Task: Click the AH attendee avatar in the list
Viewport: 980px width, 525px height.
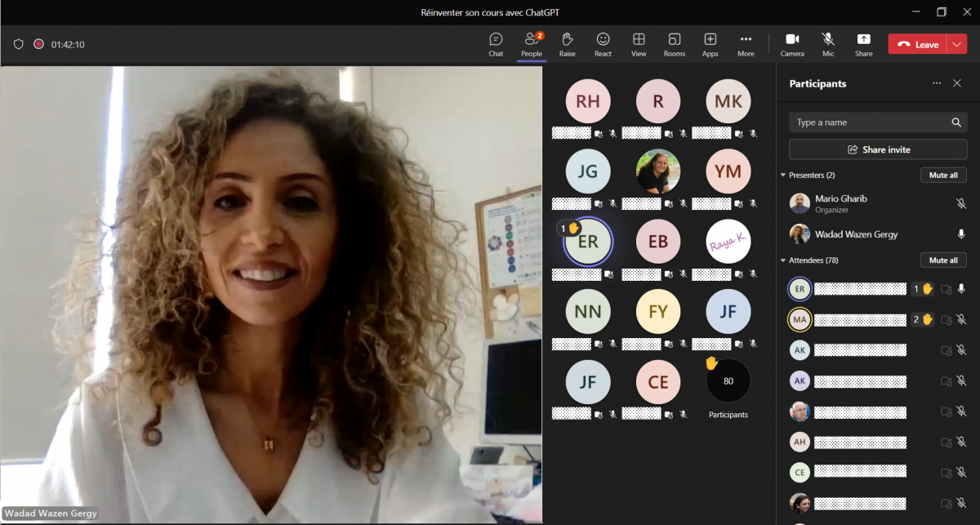Action: pos(800,442)
